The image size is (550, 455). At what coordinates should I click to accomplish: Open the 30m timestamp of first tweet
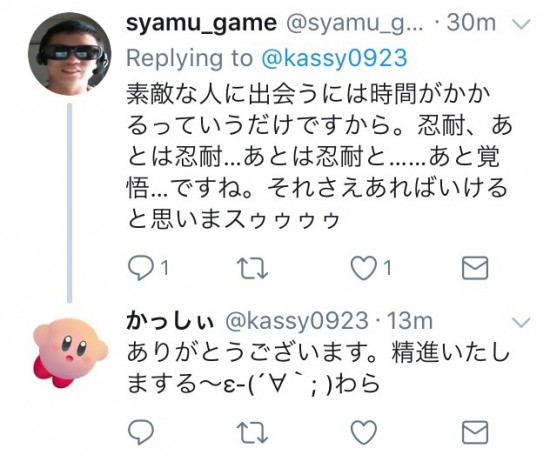click(x=471, y=23)
